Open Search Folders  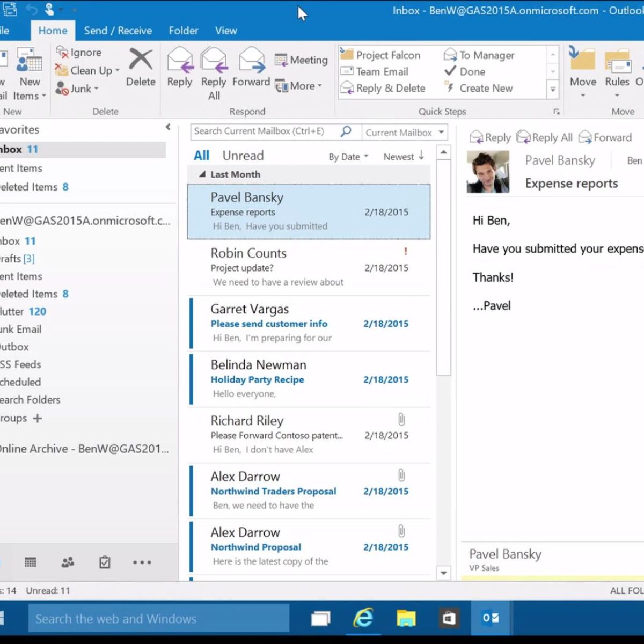(30, 399)
